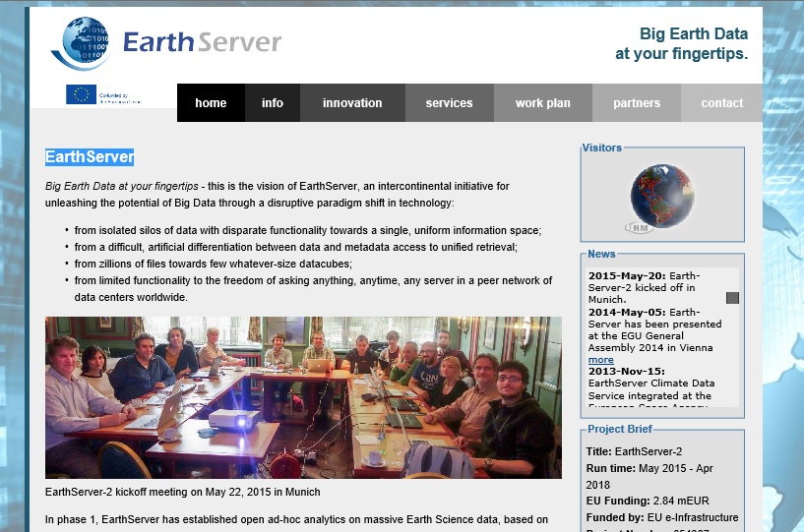Click the Visitors rotating globe widget
Viewport: 804px width, 532px height.
click(662, 196)
